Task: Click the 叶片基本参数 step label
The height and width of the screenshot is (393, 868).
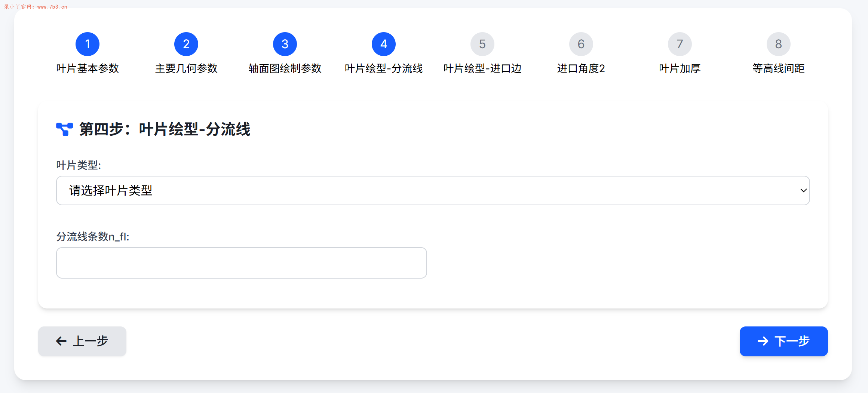Action: pos(88,68)
